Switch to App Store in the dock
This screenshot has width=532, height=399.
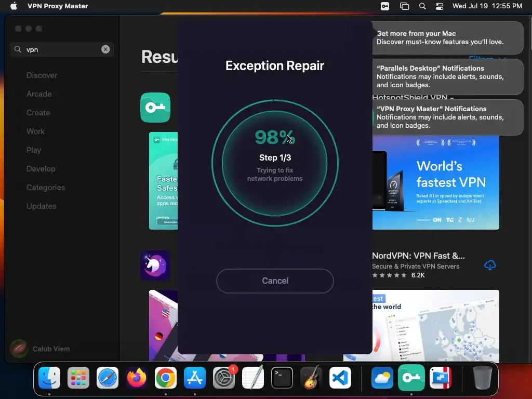click(195, 378)
